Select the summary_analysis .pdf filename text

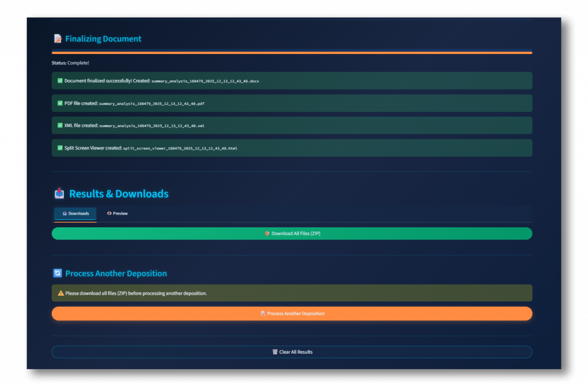coord(152,103)
